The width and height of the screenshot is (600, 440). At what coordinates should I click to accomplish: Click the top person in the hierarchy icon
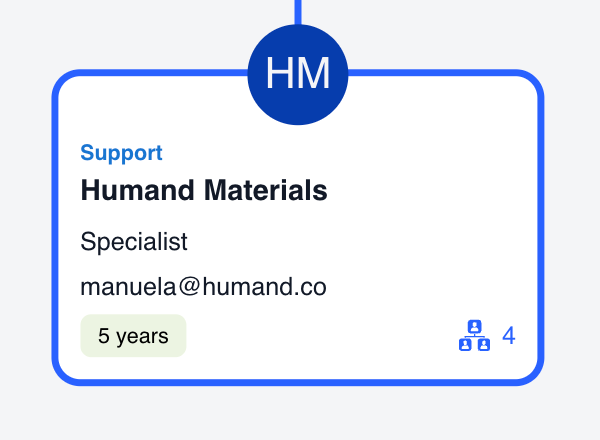click(474, 326)
